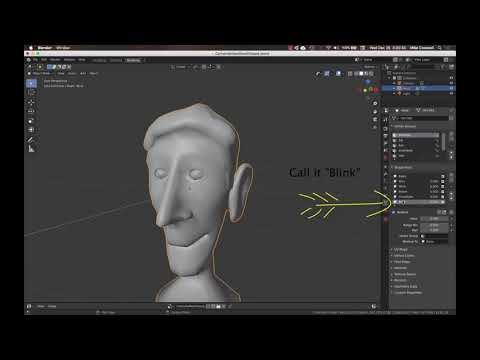The width and height of the screenshot is (480, 360).
Task: Toggle checkbox of highlighted new shape key
Action: [443, 202]
